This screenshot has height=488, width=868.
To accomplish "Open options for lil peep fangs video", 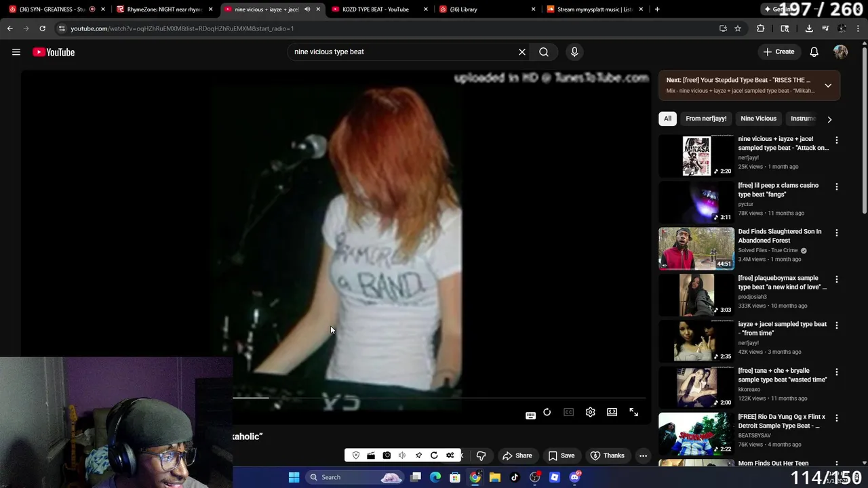I will pyautogui.click(x=837, y=186).
